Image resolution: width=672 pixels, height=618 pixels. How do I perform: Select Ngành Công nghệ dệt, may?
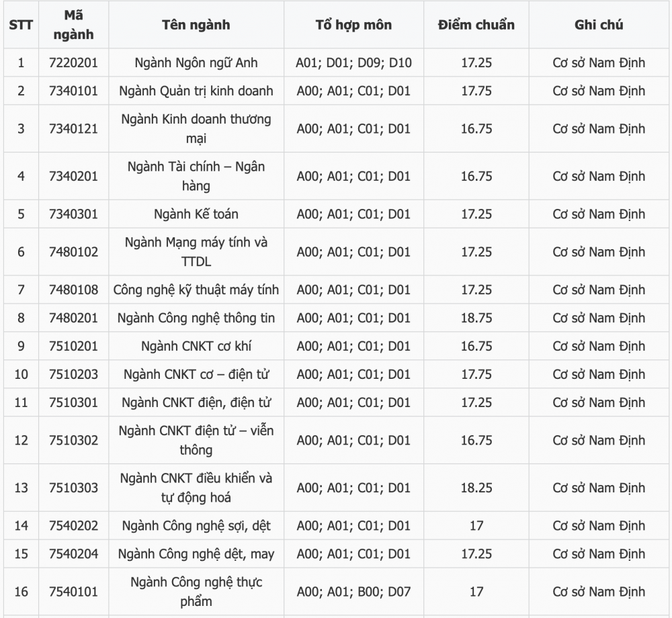point(196,554)
